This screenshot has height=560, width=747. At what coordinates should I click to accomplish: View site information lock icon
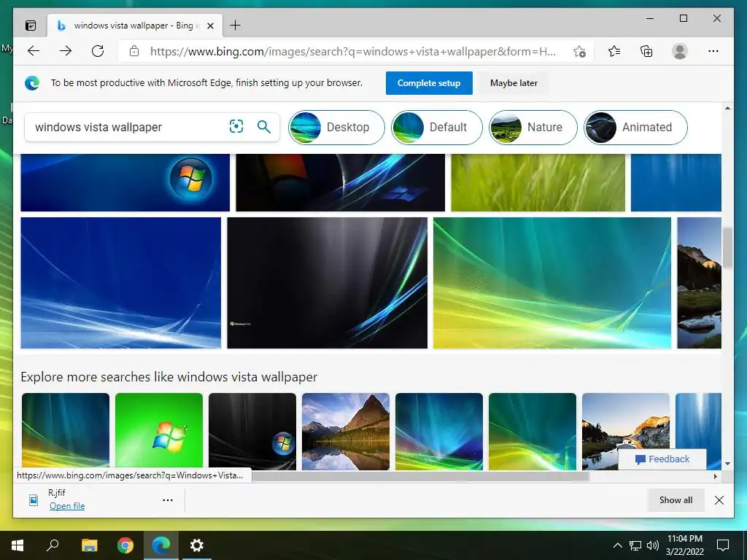point(134,51)
